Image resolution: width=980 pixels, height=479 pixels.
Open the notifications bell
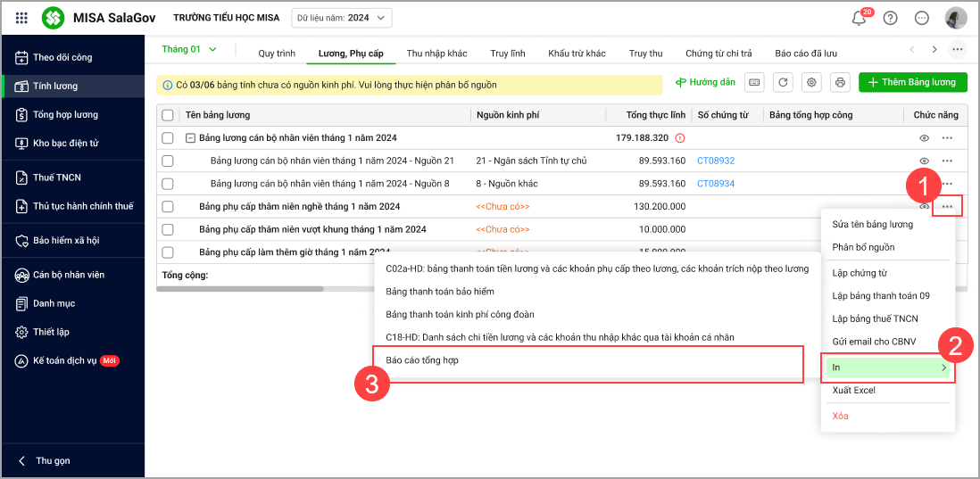tap(860, 18)
